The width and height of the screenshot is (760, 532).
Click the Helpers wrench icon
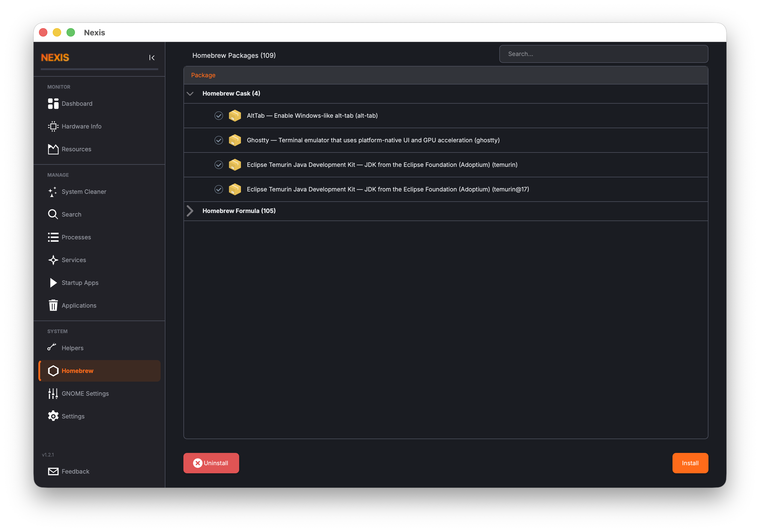pyautogui.click(x=52, y=347)
